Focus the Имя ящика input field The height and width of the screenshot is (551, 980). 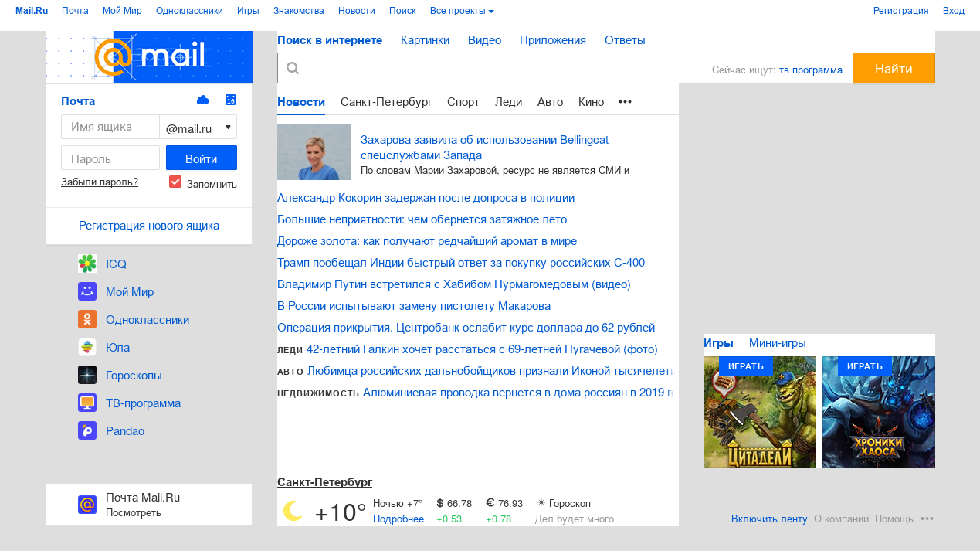[x=110, y=127]
